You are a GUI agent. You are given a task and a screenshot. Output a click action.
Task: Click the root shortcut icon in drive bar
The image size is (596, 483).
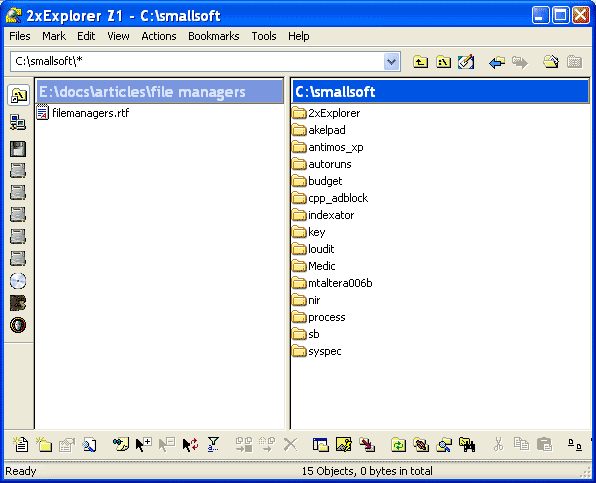(18, 95)
